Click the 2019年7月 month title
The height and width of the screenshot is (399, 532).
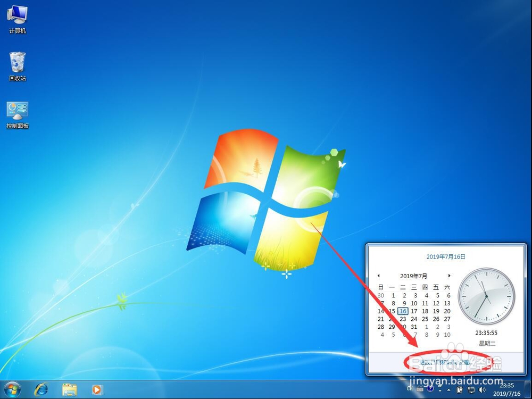(x=413, y=276)
